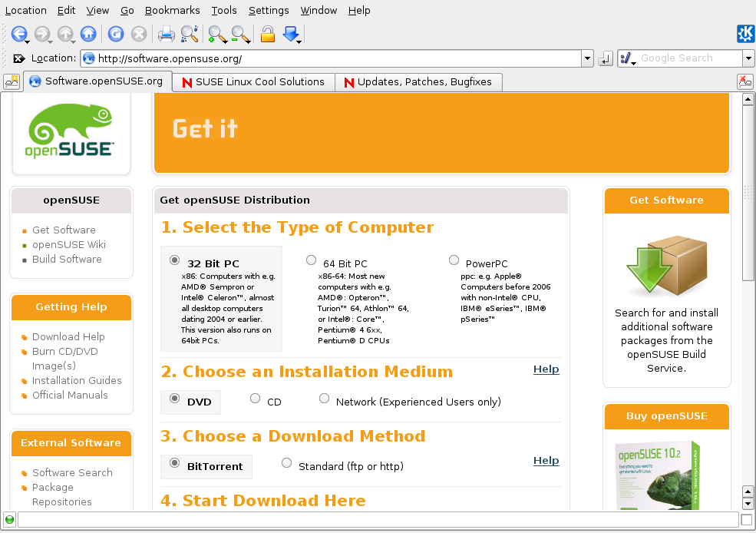Open the Get Software sidebar link
Screen dimensions: 756x533
(x=64, y=230)
